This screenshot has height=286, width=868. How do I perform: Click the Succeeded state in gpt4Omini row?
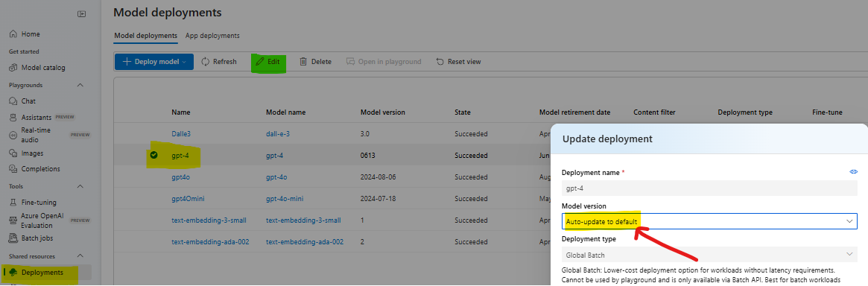pos(471,199)
